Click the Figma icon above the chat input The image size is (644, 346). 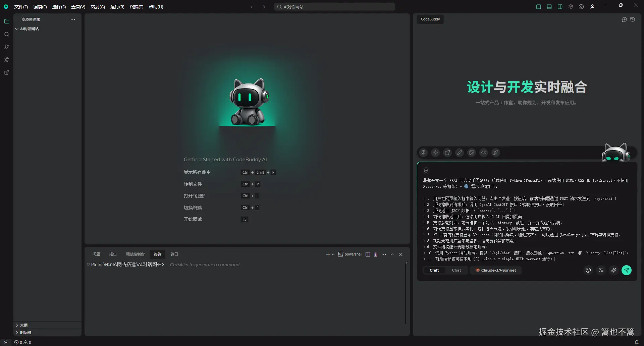click(423, 153)
